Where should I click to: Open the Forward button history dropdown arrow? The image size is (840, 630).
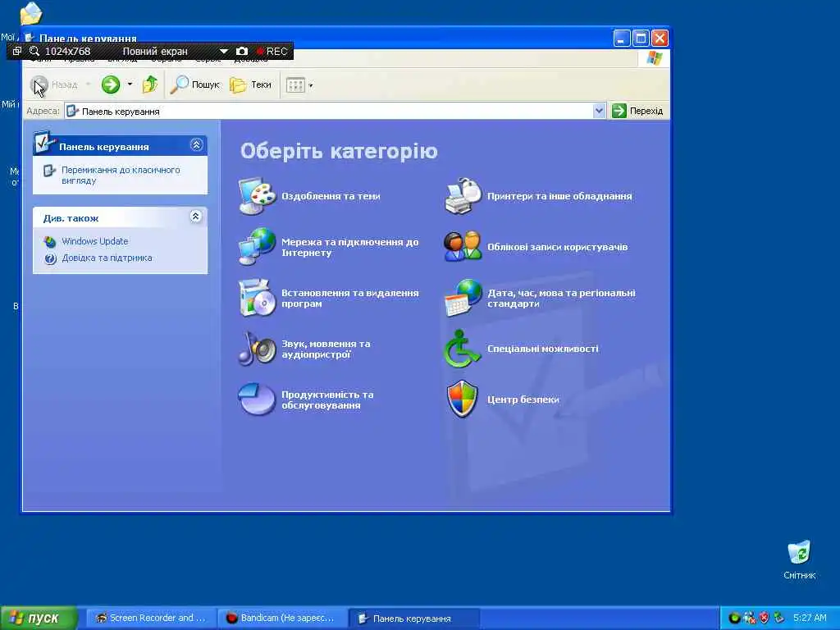(130, 84)
